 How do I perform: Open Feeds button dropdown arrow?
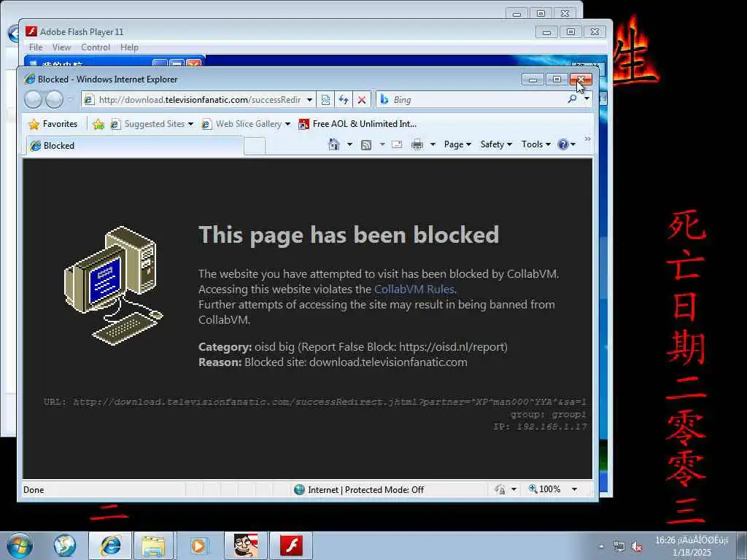click(382, 144)
